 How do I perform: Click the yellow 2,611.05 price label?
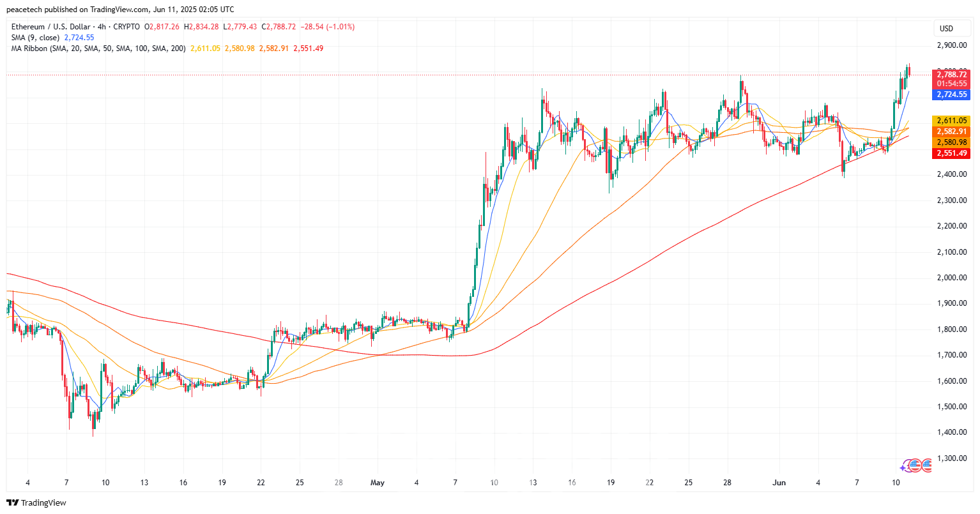pyautogui.click(x=951, y=121)
